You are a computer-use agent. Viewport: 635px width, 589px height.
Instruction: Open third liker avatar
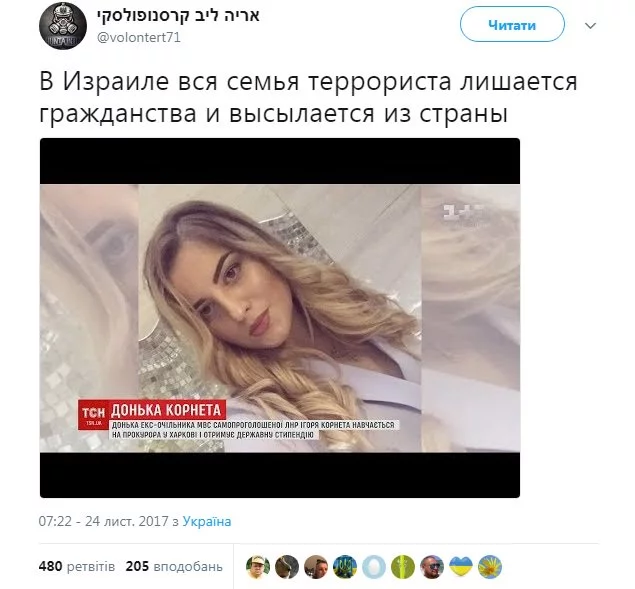[316, 566]
